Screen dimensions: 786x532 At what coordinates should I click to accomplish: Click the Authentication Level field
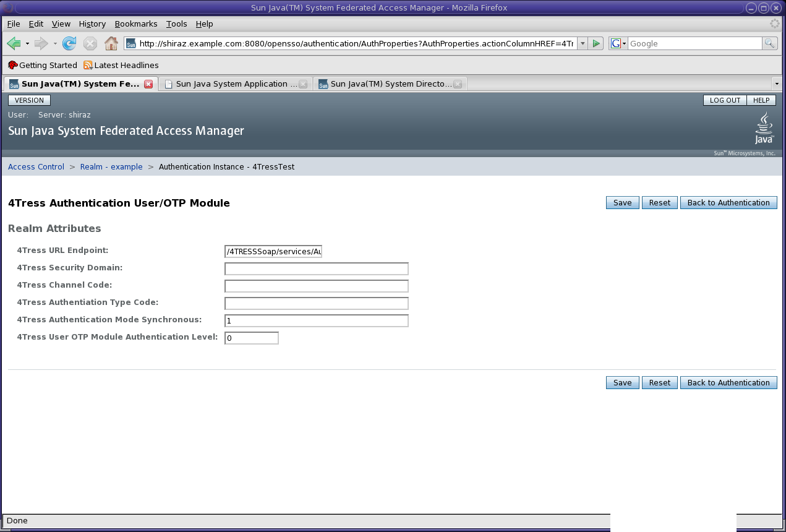[252, 338]
